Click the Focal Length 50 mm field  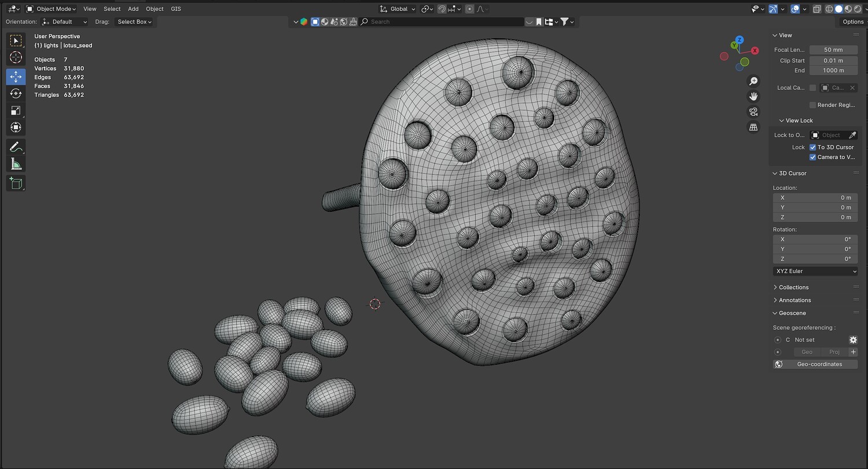[x=833, y=50]
